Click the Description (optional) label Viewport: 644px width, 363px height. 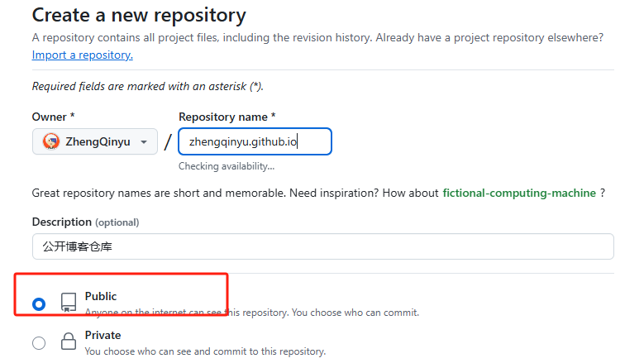[x=85, y=222]
